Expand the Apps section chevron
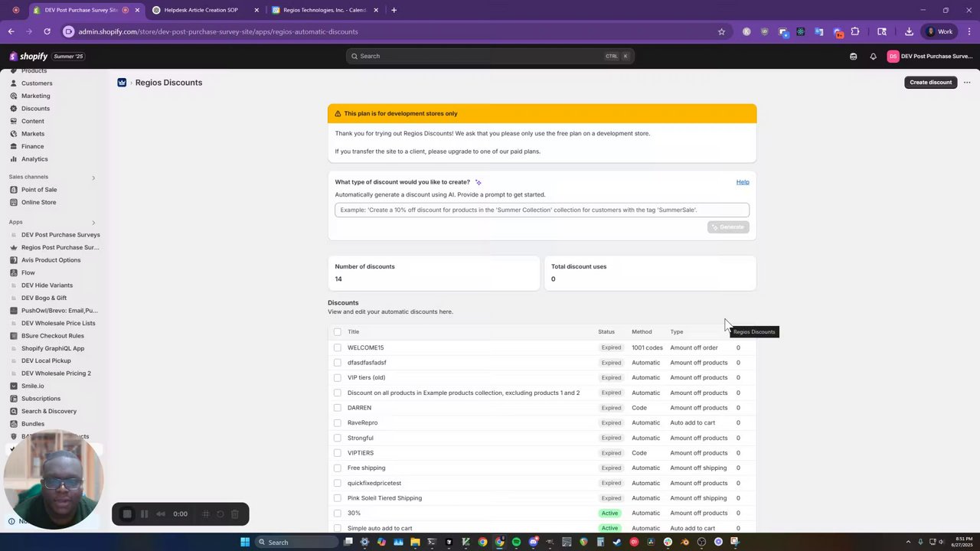980x551 pixels. (x=93, y=223)
